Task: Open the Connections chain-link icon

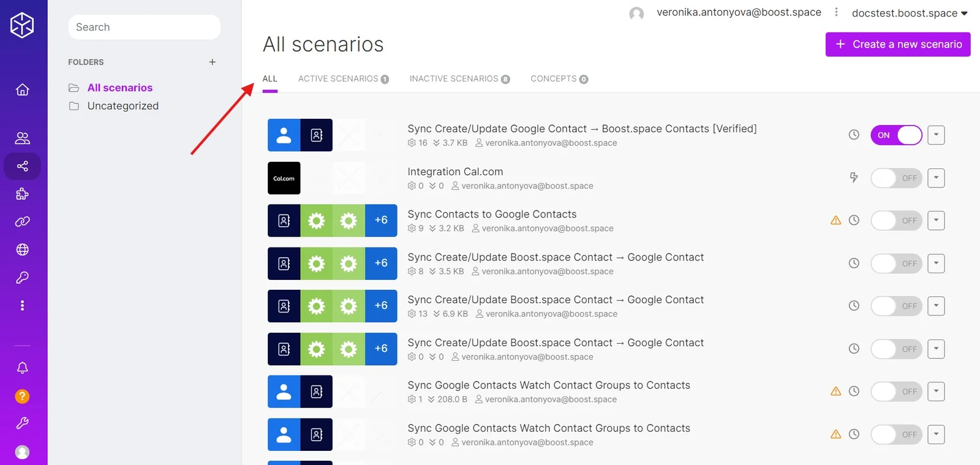Action: (x=23, y=222)
